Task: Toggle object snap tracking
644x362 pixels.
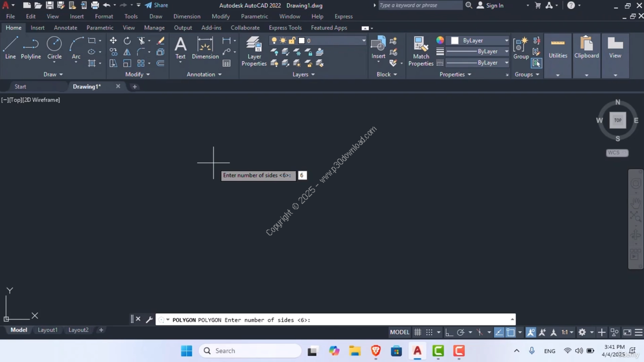Action: (x=499, y=332)
